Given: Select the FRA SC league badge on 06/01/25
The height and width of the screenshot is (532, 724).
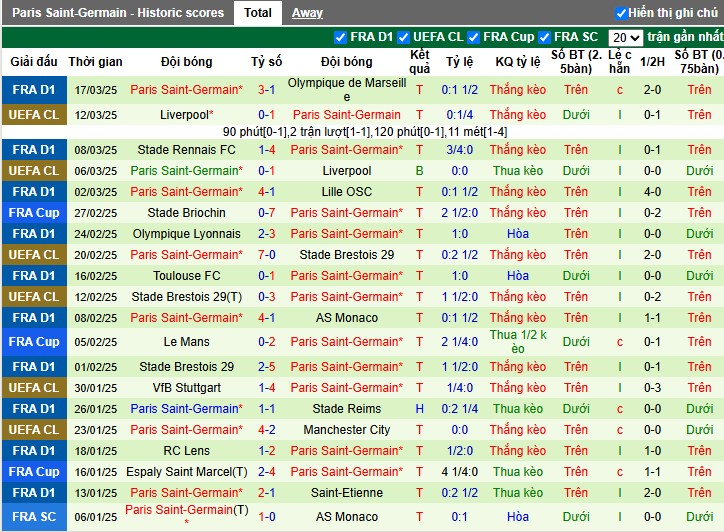Looking at the screenshot, I should pyautogui.click(x=34, y=517).
